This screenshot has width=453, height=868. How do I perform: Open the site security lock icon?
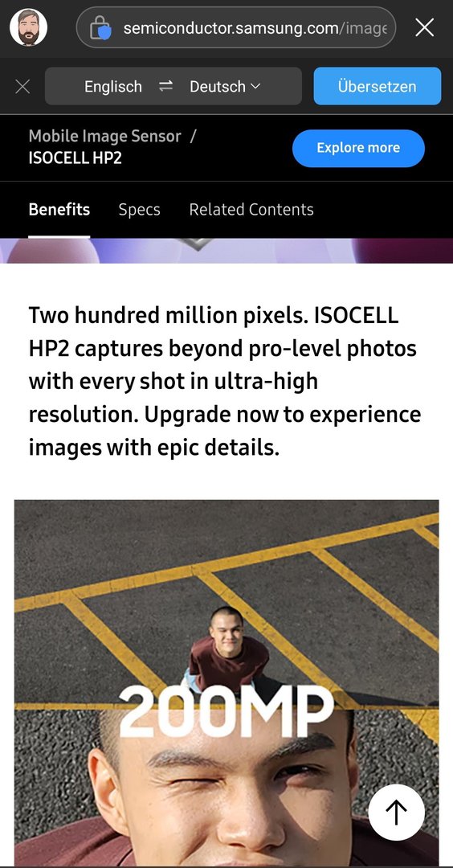100,27
